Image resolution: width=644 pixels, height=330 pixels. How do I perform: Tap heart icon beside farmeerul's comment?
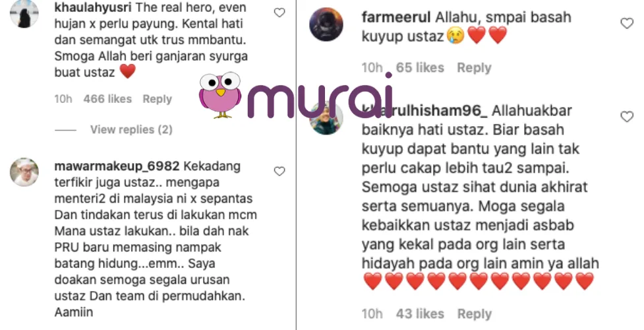[x=627, y=24]
